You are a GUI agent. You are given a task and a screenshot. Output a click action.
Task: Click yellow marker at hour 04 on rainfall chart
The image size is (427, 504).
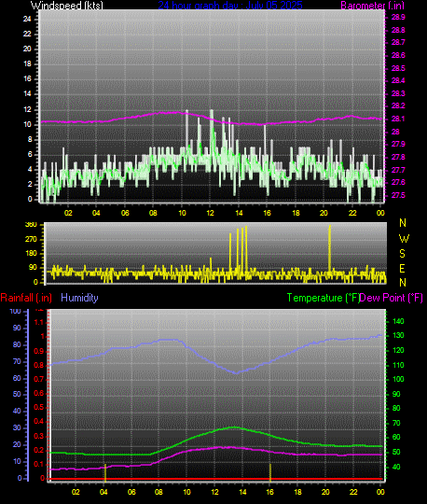pos(105,472)
